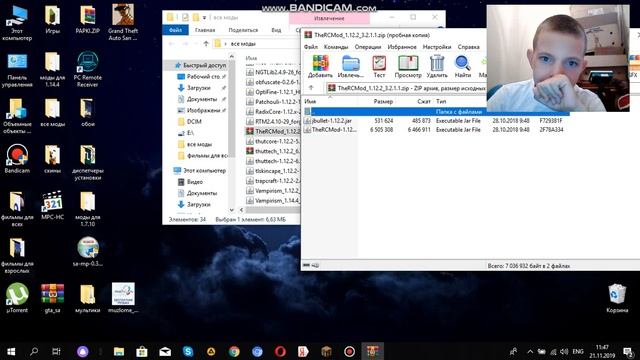Click the Тест (Test) toolbar icon
The height and width of the screenshot is (360, 640).
coord(379,67)
